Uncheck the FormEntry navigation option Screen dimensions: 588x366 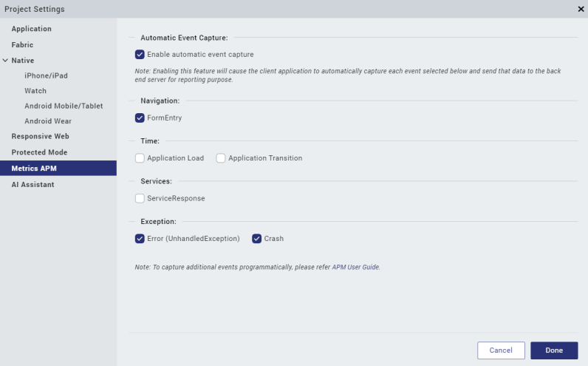coord(140,118)
